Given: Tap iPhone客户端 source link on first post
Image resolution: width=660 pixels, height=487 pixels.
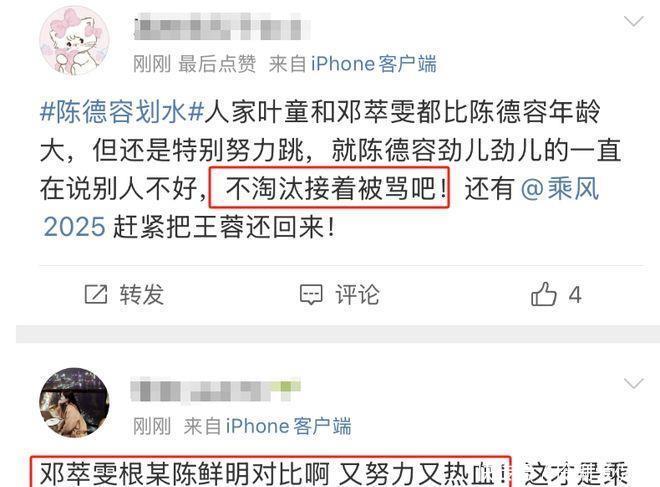Looking at the screenshot, I should click(374, 64).
